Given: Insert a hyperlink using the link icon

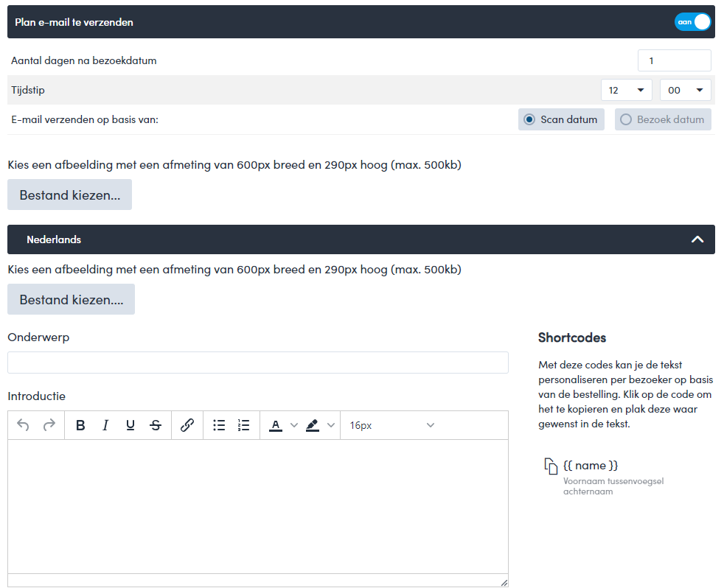Looking at the screenshot, I should (187, 425).
